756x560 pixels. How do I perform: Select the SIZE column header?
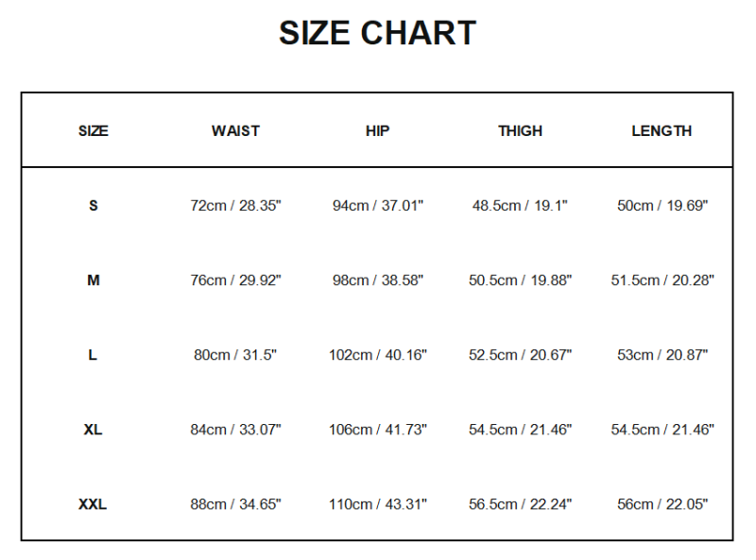[x=94, y=131]
